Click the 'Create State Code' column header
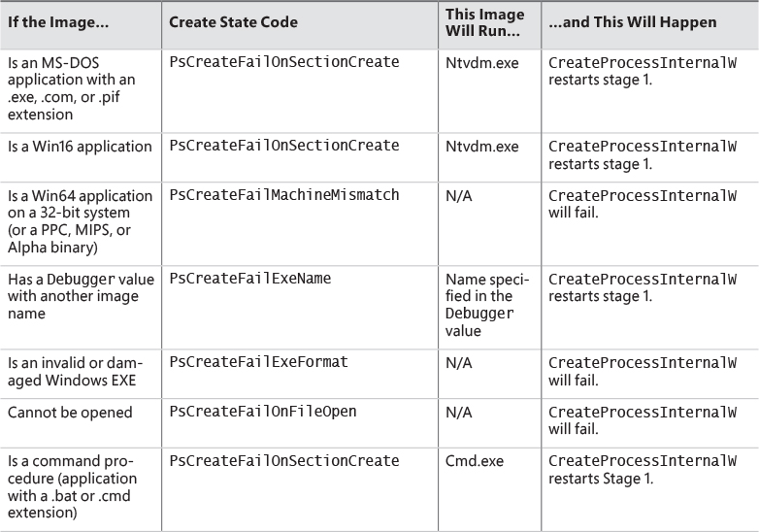Viewport: 759px width, 532px height. [x=233, y=22]
